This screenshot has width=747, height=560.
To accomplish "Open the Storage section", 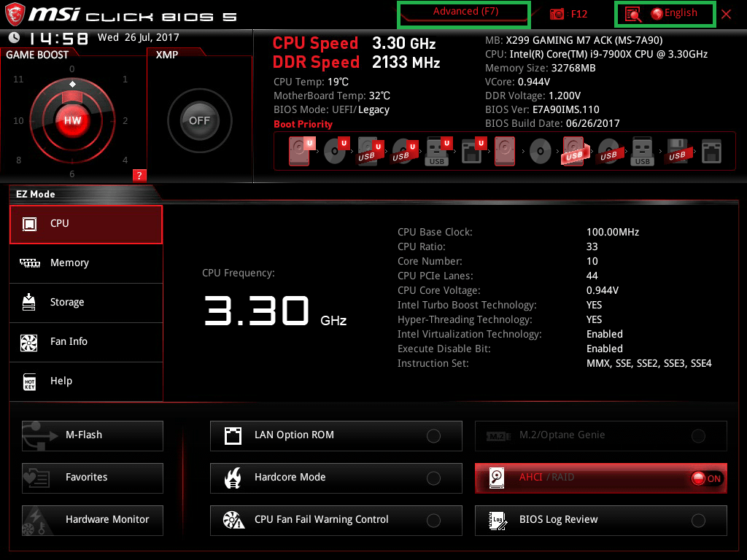I will pos(86,303).
